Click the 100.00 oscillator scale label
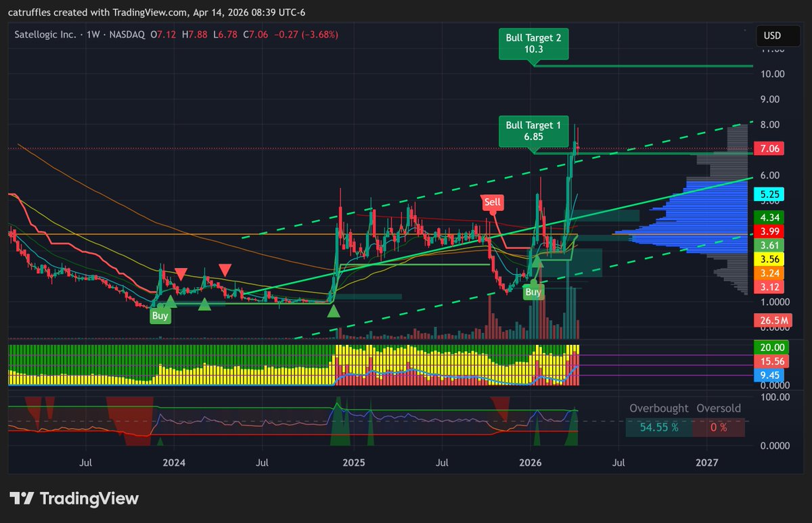The width and height of the screenshot is (812, 523). (775, 396)
